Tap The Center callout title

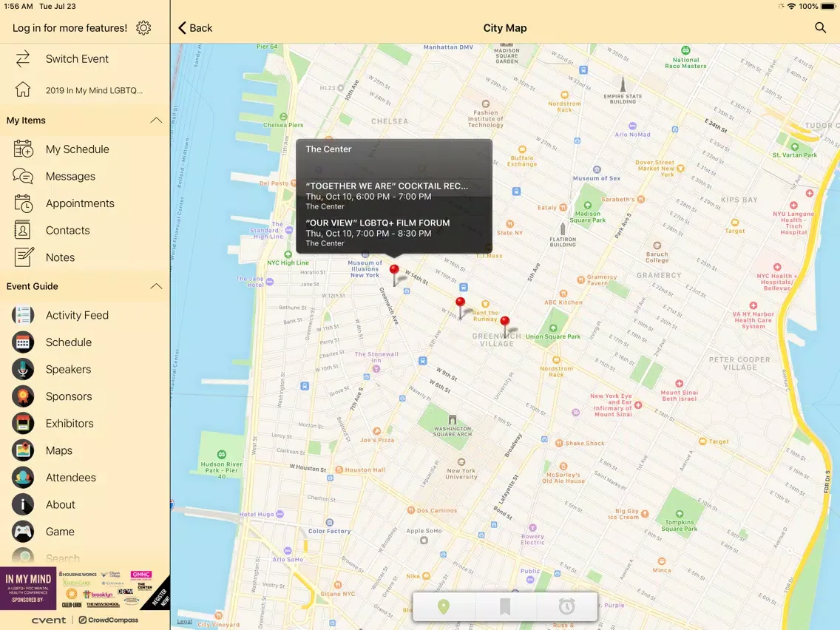(328, 149)
